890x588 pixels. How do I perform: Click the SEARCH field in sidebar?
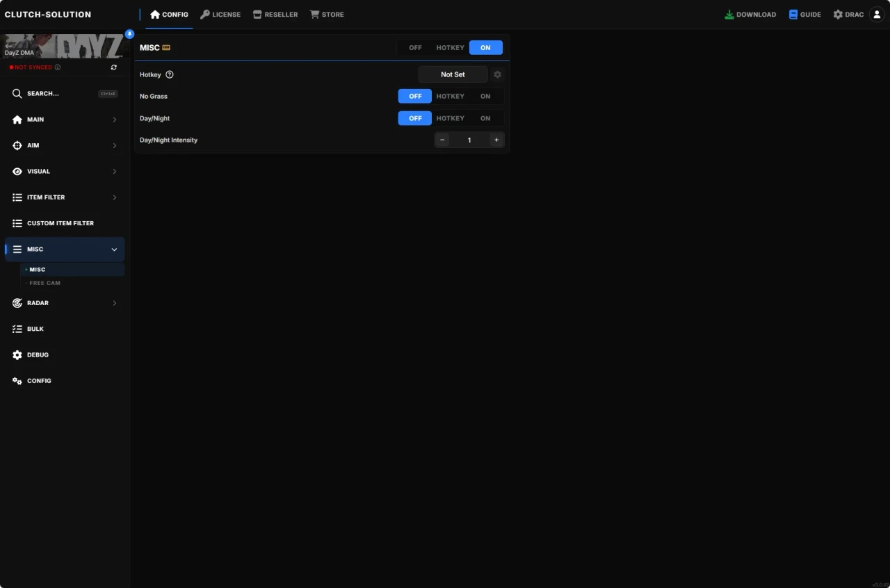tap(65, 94)
